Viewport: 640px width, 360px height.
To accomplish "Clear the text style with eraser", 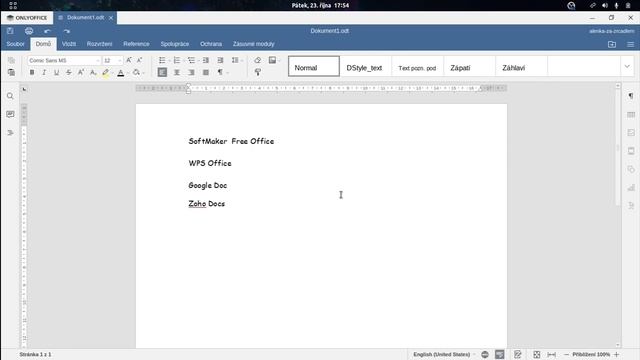I will [258, 60].
